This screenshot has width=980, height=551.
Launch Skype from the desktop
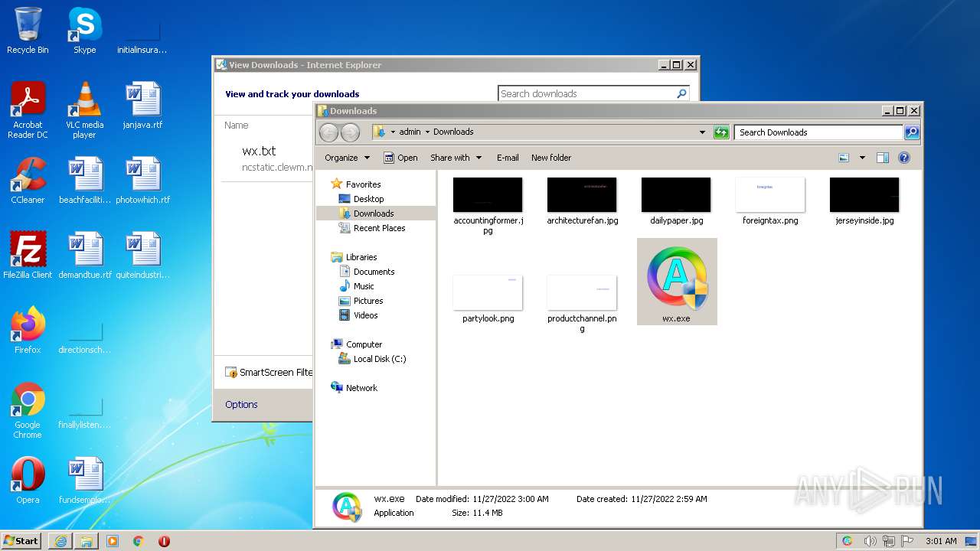click(84, 31)
